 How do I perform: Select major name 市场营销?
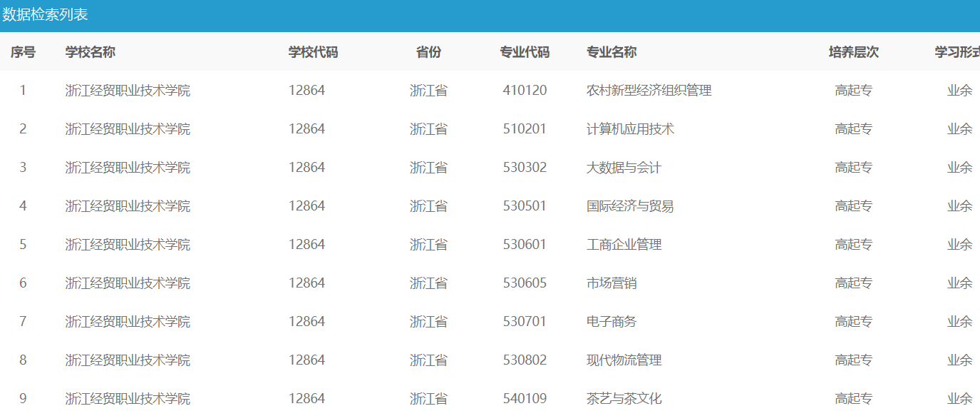612,283
